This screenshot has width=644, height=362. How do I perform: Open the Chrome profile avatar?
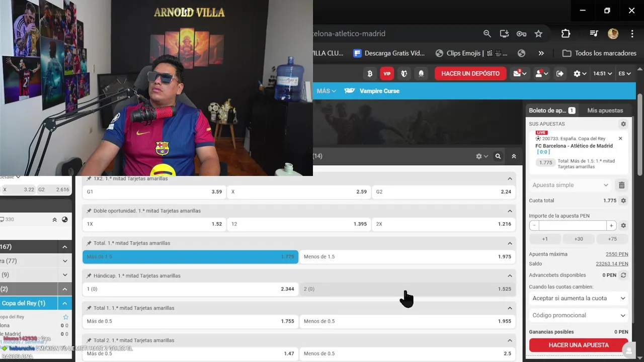[613, 34]
